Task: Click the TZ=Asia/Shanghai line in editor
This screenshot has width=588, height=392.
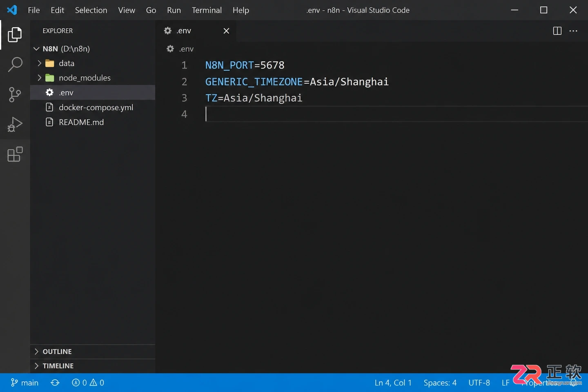Action: pyautogui.click(x=254, y=98)
